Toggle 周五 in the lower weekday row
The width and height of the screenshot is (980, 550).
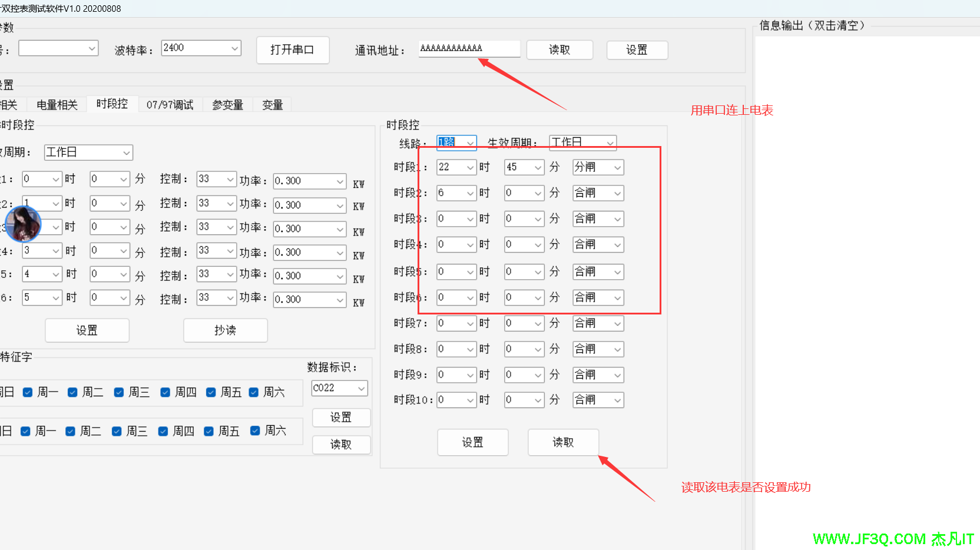[208, 432]
